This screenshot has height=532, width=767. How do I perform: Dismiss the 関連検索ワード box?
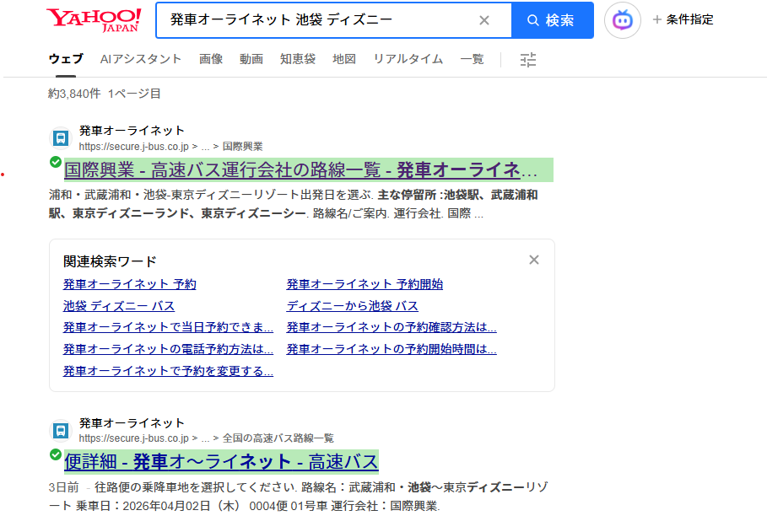click(533, 260)
